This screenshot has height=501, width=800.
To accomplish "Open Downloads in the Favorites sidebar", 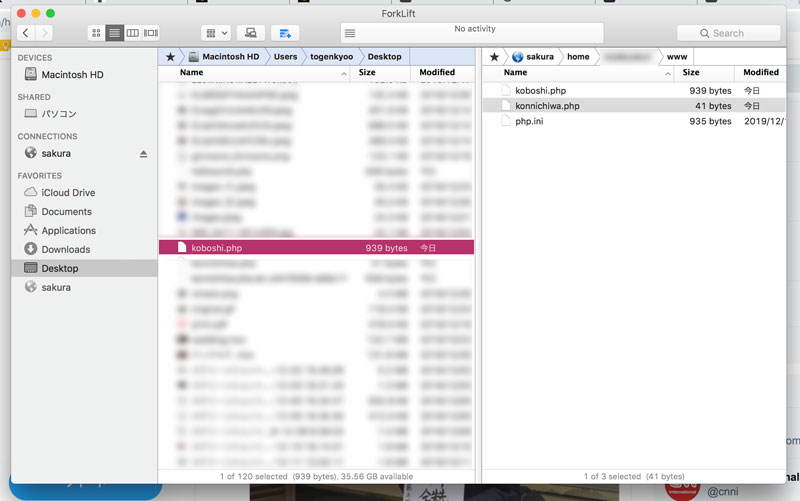I will tap(65, 249).
